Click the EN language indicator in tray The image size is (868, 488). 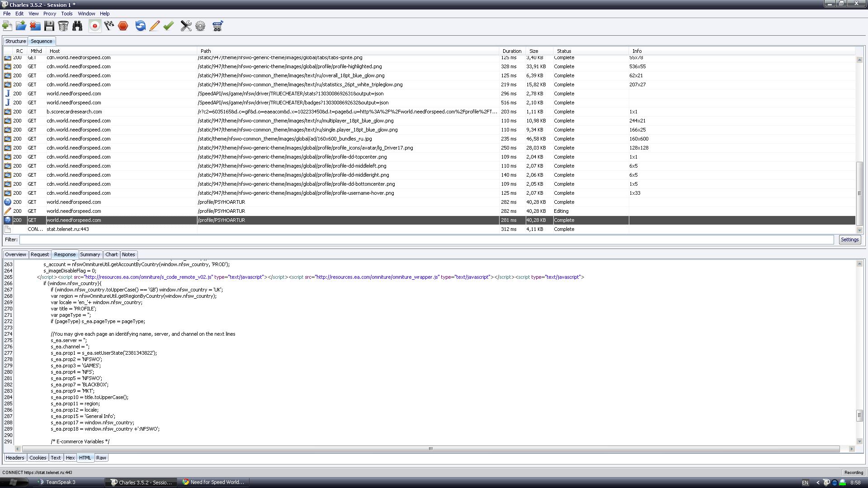coord(805,483)
